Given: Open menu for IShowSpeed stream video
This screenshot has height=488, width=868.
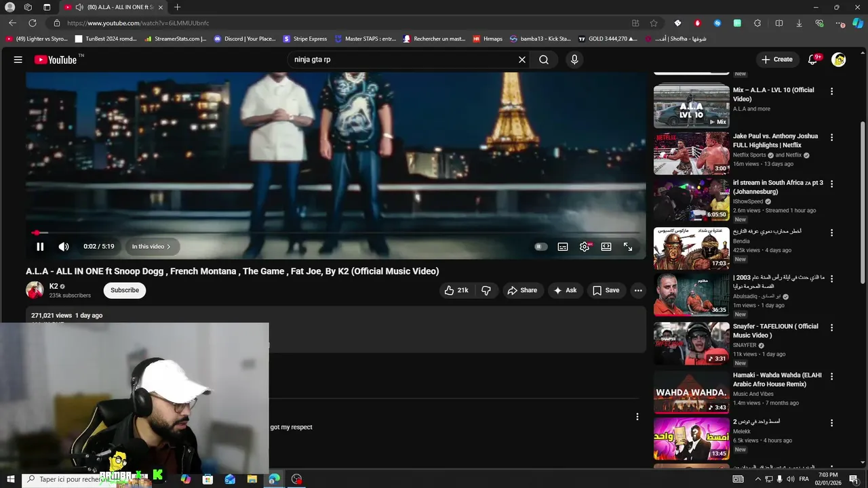Looking at the screenshot, I should (831, 183).
